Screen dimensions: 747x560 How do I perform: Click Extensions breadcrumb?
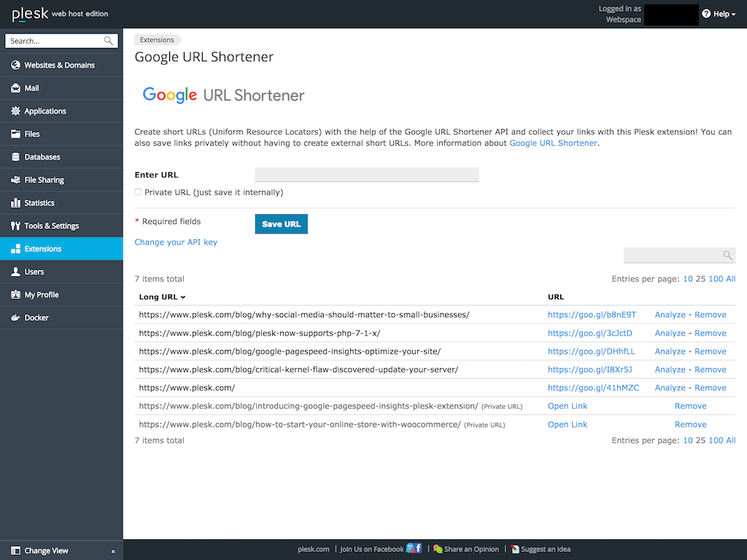(x=157, y=40)
